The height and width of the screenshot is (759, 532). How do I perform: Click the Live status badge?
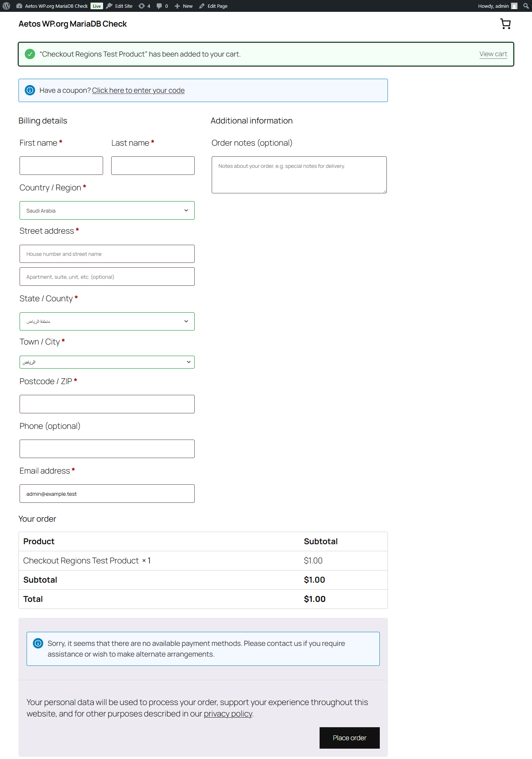(x=97, y=6)
